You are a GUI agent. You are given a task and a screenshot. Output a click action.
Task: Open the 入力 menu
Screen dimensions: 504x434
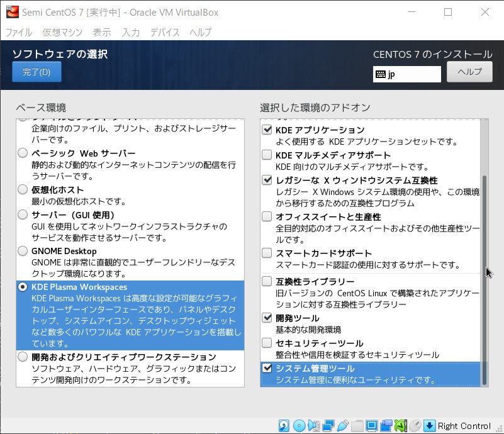[x=131, y=32]
